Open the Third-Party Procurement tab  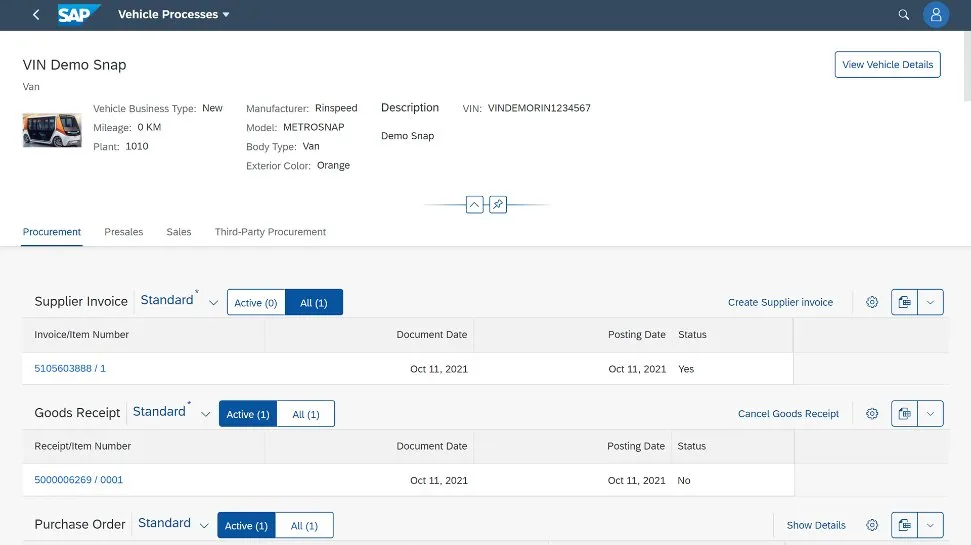270,232
